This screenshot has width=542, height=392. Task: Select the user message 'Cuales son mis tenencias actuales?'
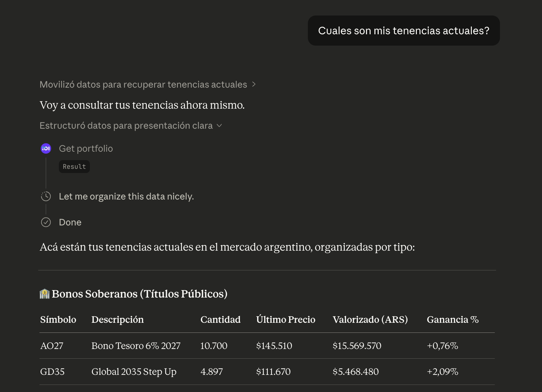coord(404,30)
